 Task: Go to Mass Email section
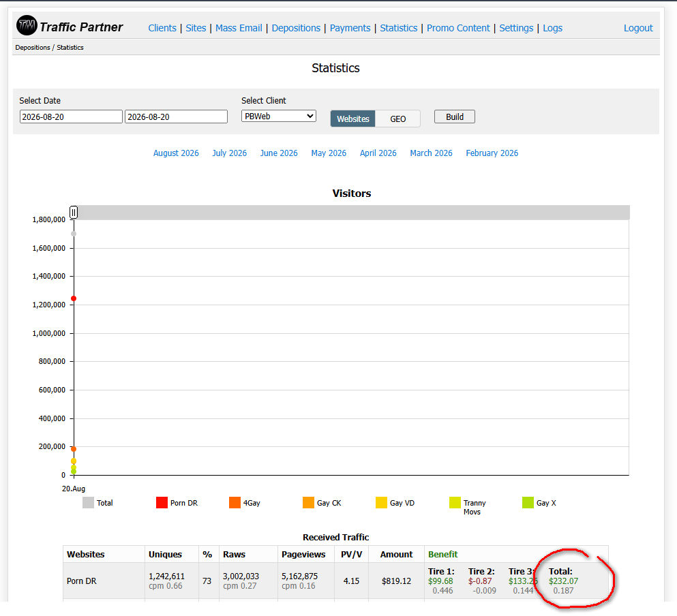239,28
